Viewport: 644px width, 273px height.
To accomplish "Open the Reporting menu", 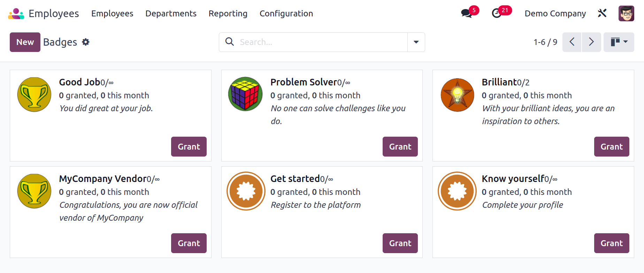I will pyautogui.click(x=228, y=14).
